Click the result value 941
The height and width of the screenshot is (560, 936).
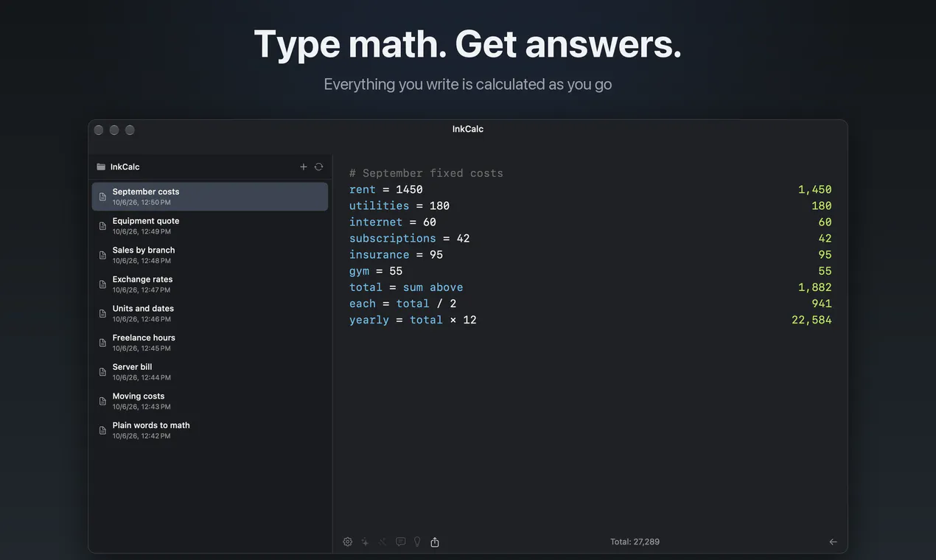pos(822,304)
